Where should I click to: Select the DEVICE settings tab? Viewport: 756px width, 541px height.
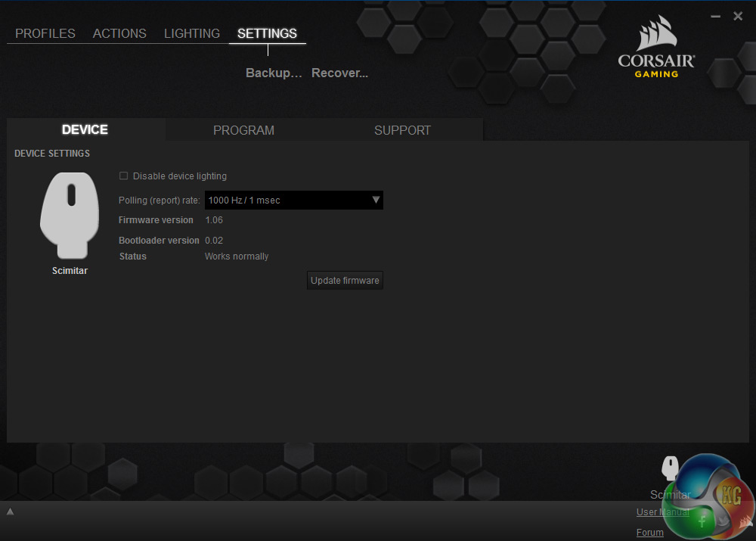85,129
